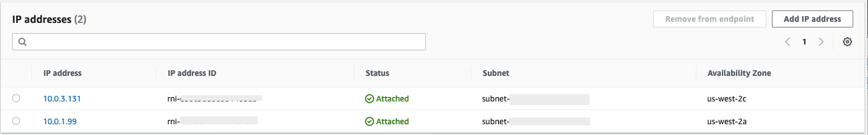
Task: Click the us-west-2c availability zone cell
Action: 726,99
